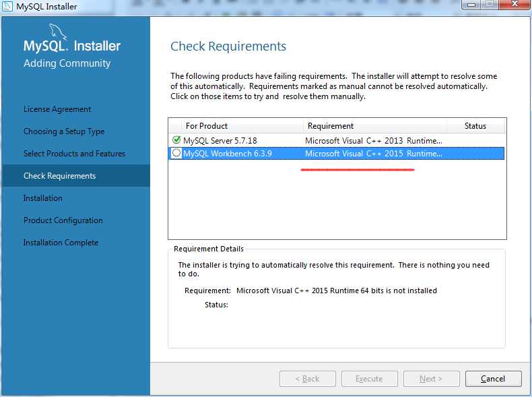Click the Check Requirements page heading
The image size is (532, 397).
(228, 47)
